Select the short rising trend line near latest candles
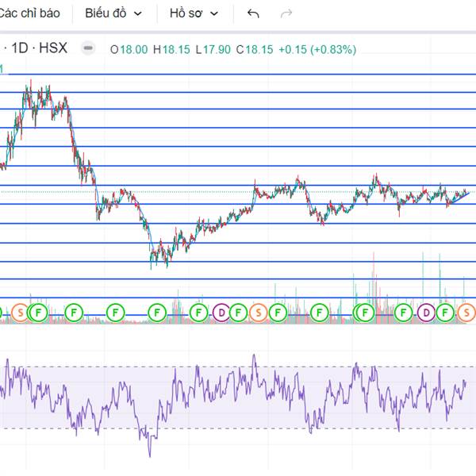This screenshot has width=476, height=476. [x=460, y=198]
